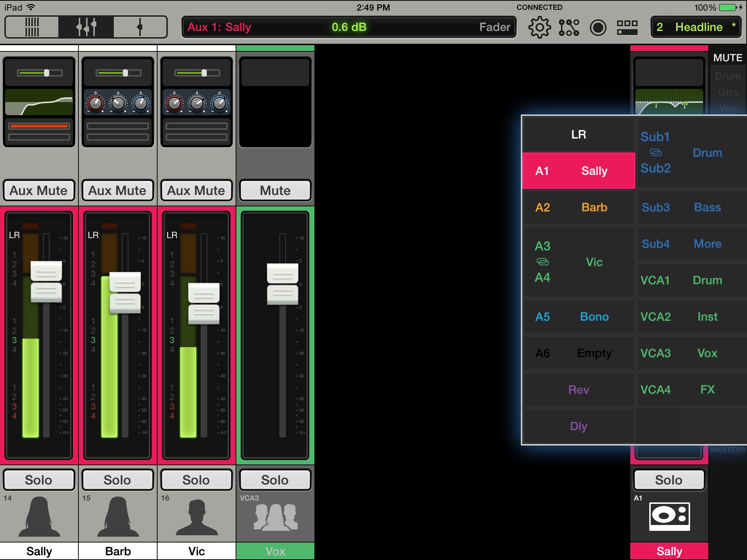The image size is (747, 560).
Task: Toggle Solo on Barb channel
Action: pos(117,480)
